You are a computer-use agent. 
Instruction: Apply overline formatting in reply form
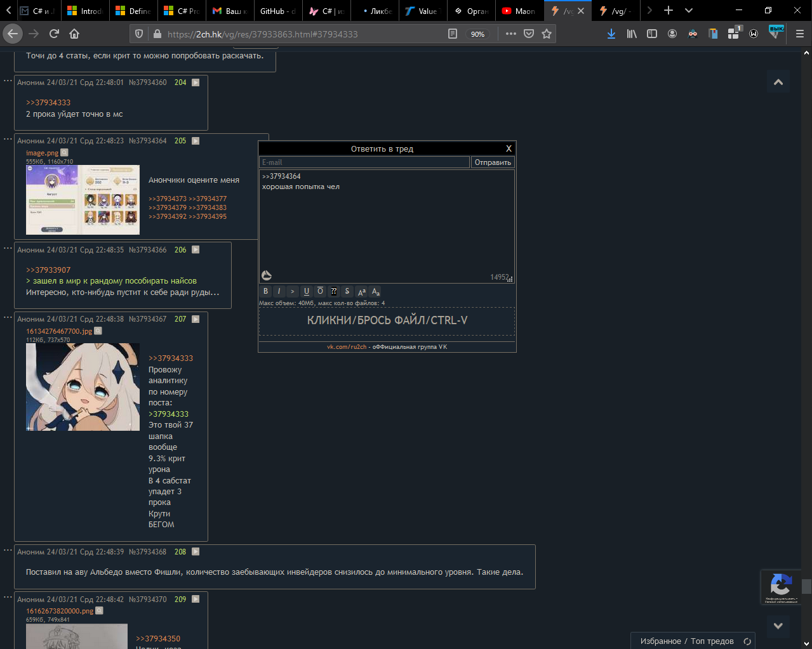click(320, 291)
